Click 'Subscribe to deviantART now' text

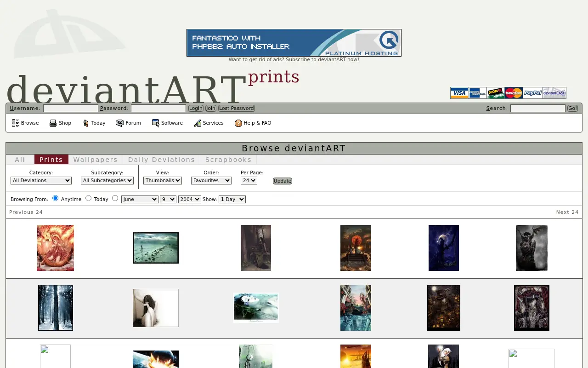(322, 59)
